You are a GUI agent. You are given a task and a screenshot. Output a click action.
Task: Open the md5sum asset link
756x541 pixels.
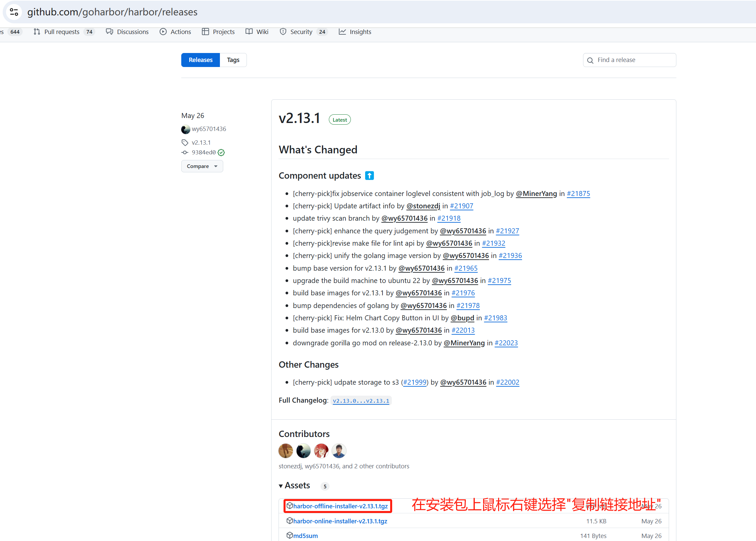click(306, 536)
